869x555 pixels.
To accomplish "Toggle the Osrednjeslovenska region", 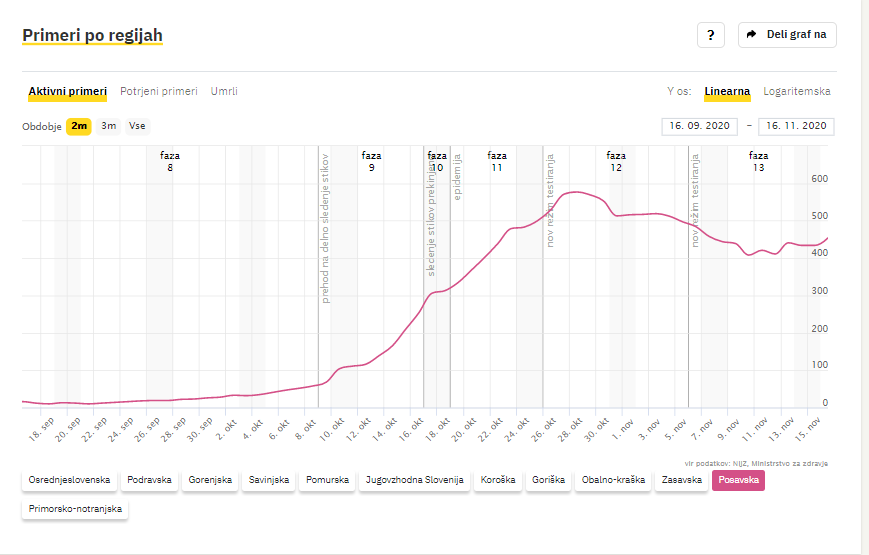I will (x=69, y=480).
